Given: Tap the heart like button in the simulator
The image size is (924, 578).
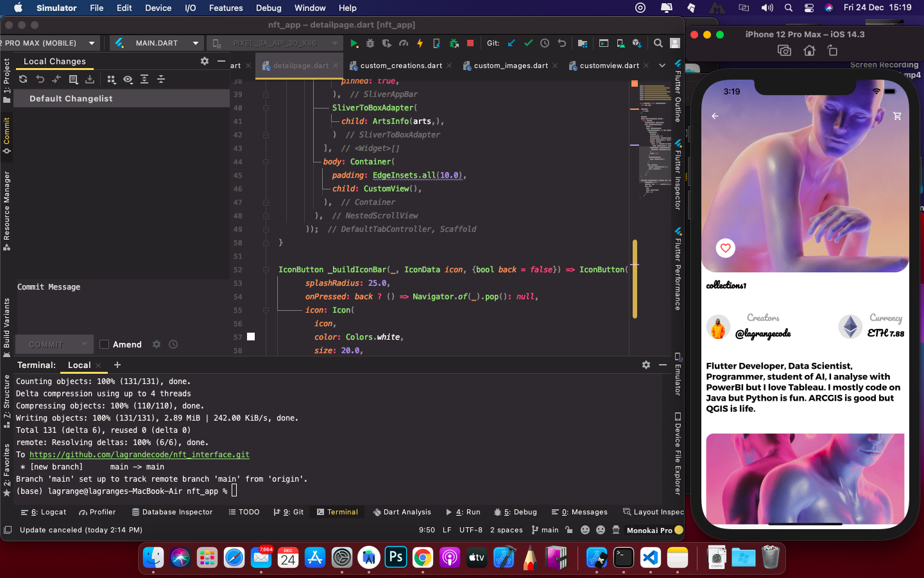Looking at the screenshot, I should [x=725, y=248].
